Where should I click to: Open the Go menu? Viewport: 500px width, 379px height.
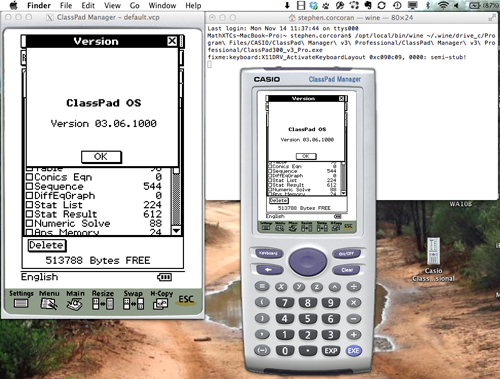(x=135, y=5)
